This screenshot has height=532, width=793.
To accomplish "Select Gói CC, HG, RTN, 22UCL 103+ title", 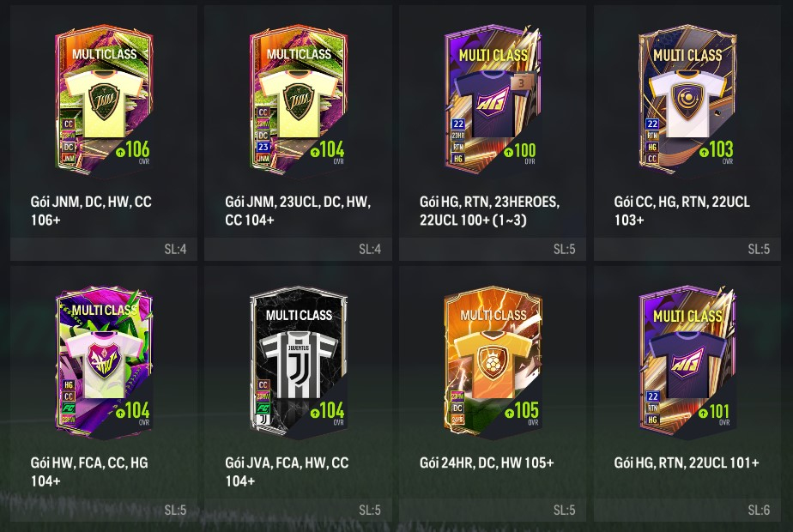I will pos(681,210).
